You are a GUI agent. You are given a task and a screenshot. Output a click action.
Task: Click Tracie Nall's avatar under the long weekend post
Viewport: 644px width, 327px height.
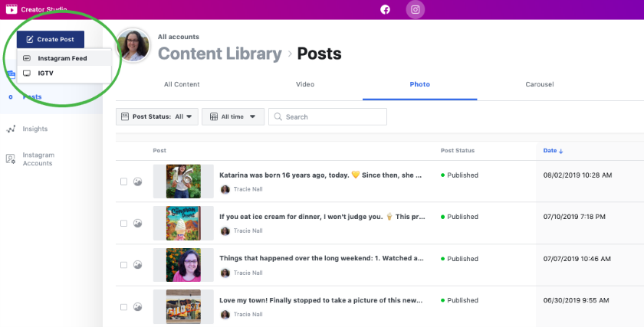pyautogui.click(x=225, y=273)
